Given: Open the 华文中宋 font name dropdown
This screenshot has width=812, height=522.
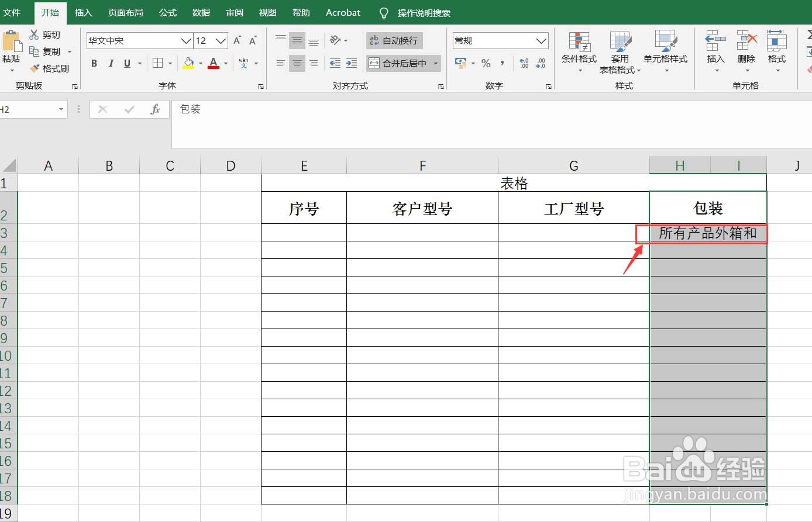Looking at the screenshot, I should point(185,40).
